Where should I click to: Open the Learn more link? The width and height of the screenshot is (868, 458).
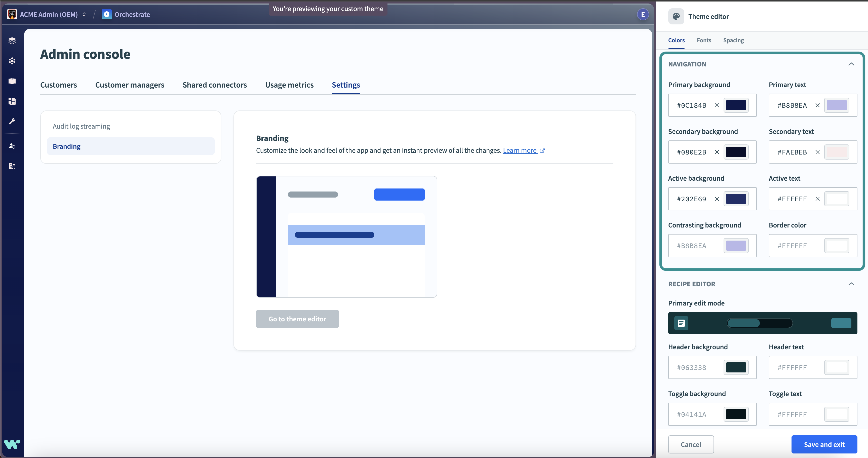520,150
